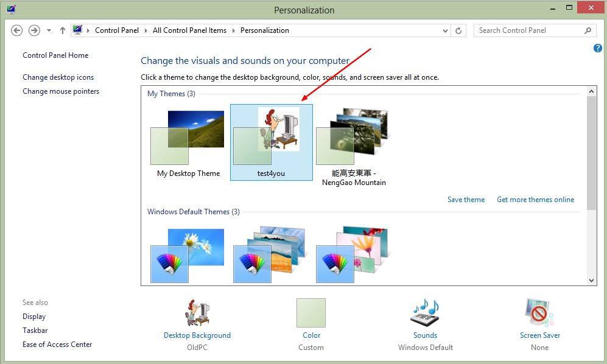Open Get more themes online
The image size is (607, 364).
click(535, 199)
